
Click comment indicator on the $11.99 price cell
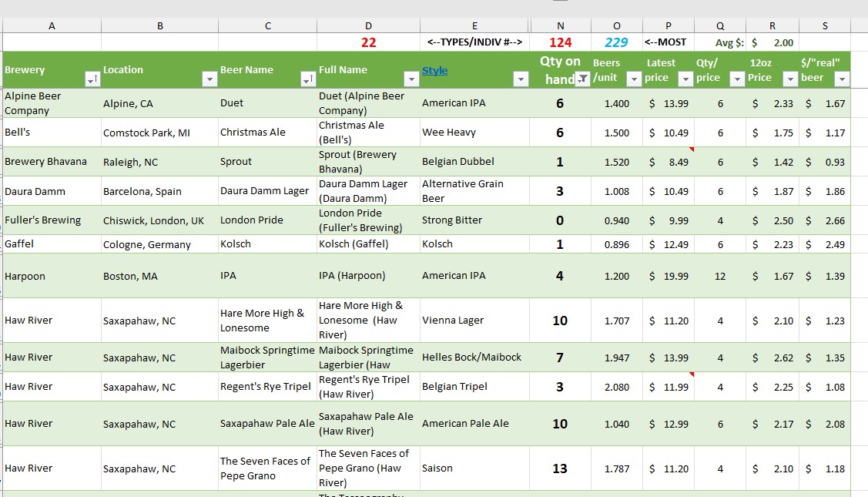pyautogui.click(x=691, y=374)
